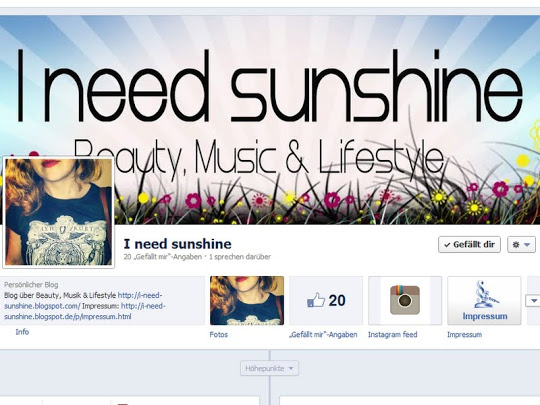Screen dimensions: 540x405
Task: Open the Fotos label link
Action: [x=219, y=334]
